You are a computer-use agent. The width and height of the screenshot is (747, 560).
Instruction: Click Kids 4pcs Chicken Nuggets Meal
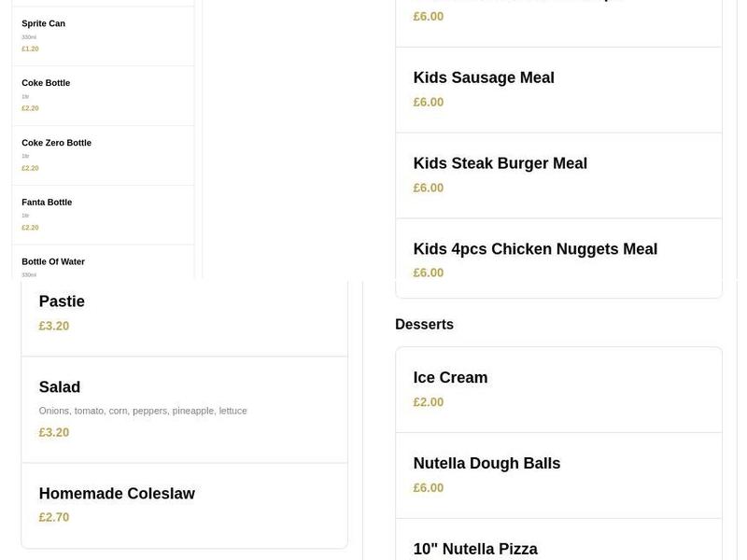click(x=536, y=248)
